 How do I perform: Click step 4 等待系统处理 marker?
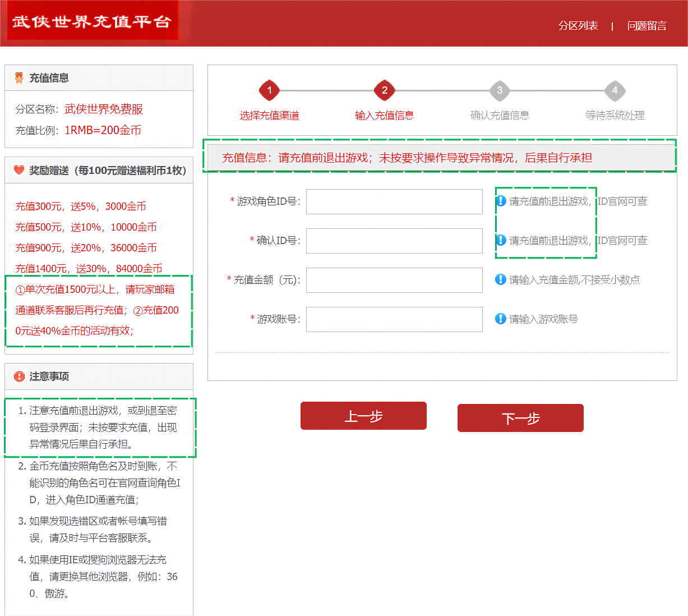pos(615,90)
